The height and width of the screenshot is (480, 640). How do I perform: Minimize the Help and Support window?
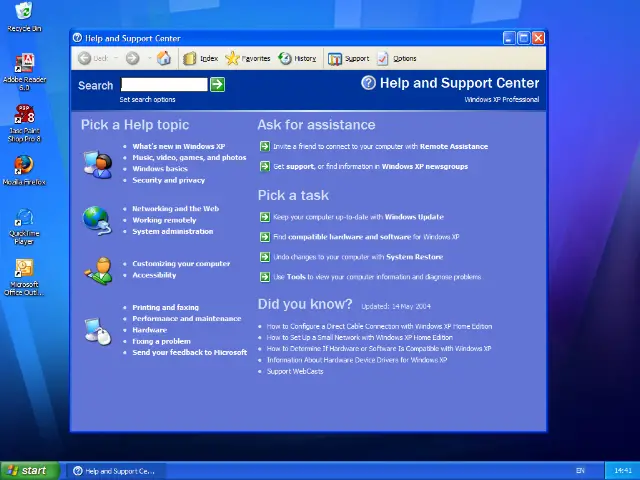click(509, 38)
